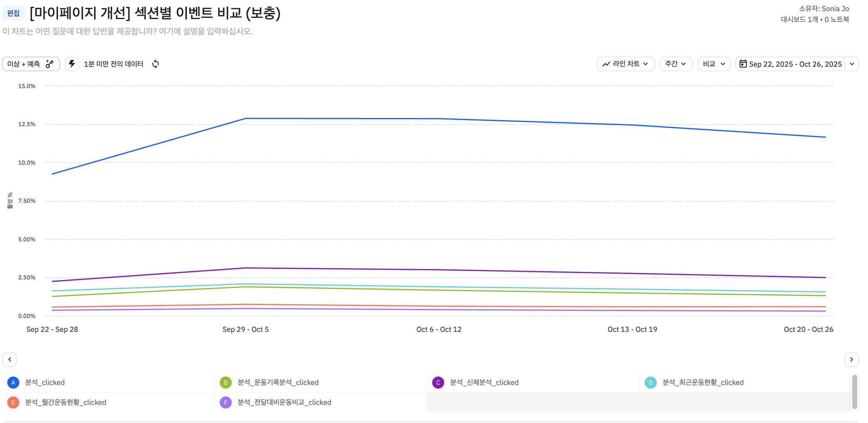The width and height of the screenshot is (868, 423).
Task: Click the refresh data icon
Action: [x=156, y=64]
